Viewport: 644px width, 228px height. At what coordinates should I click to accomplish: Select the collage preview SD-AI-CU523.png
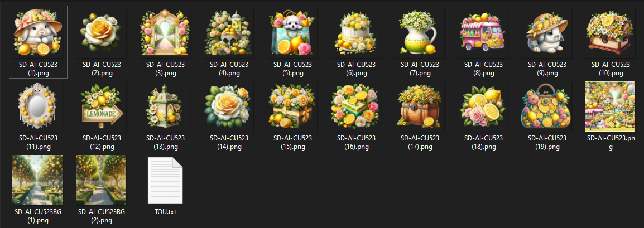coord(609,106)
